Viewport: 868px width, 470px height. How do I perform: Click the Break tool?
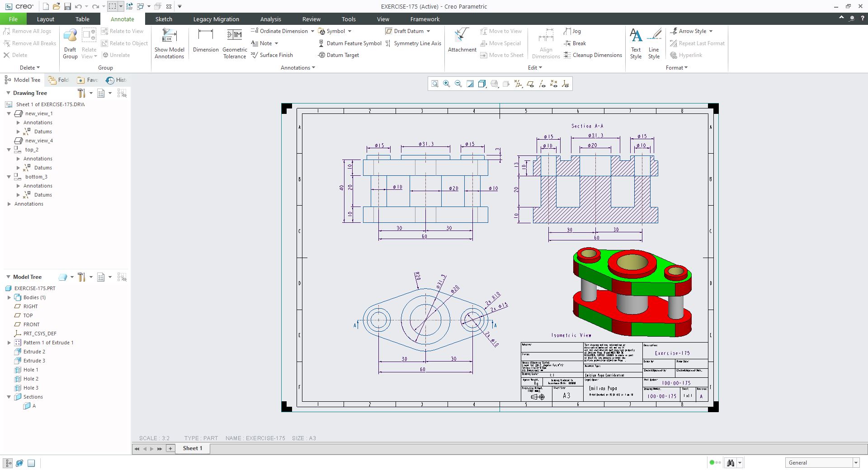pyautogui.click(x=575, y=43)
